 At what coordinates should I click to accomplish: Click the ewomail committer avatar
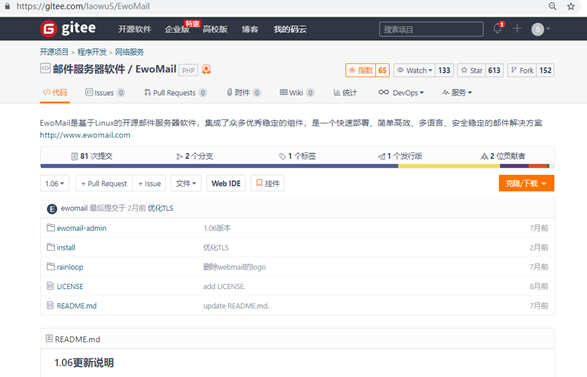pyautogui.click(x=52, y=209)
